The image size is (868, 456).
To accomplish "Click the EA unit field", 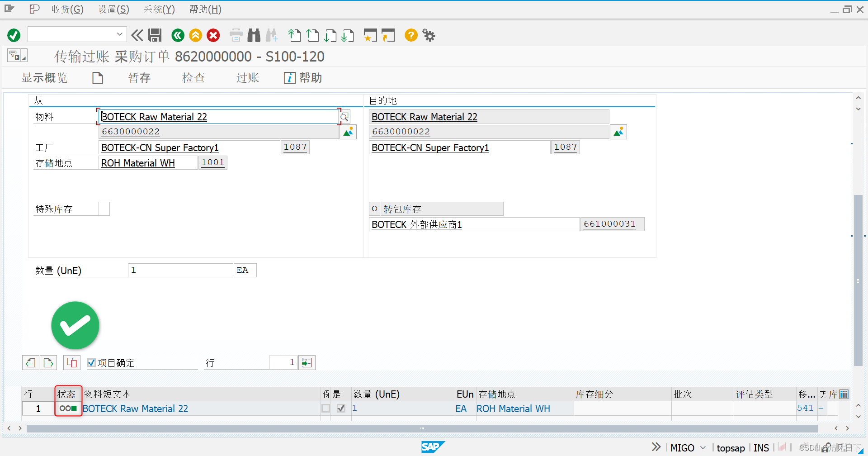I will [x=245, y=270].
